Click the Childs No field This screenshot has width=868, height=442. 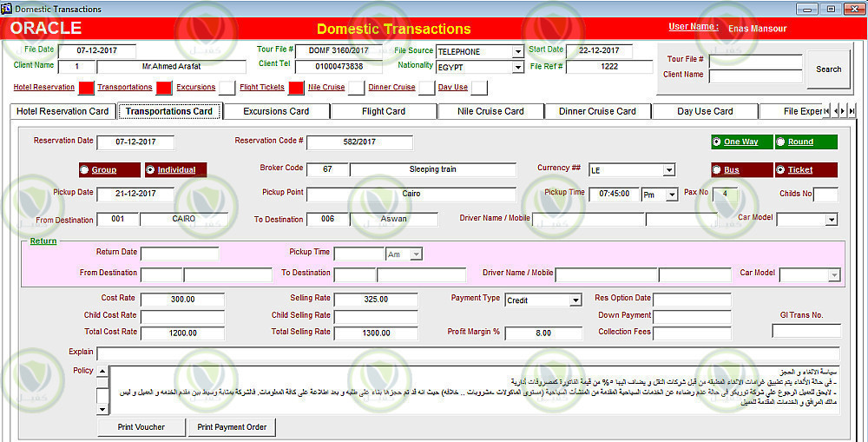coord(826,195)
